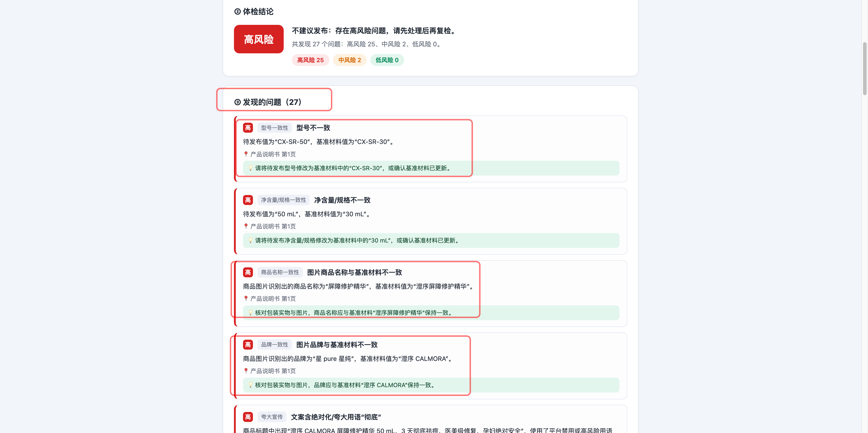Click the text 待发布值为“CX-SR-50”
Viewport: 868px width, 433px height.
(x=276, y=142)
